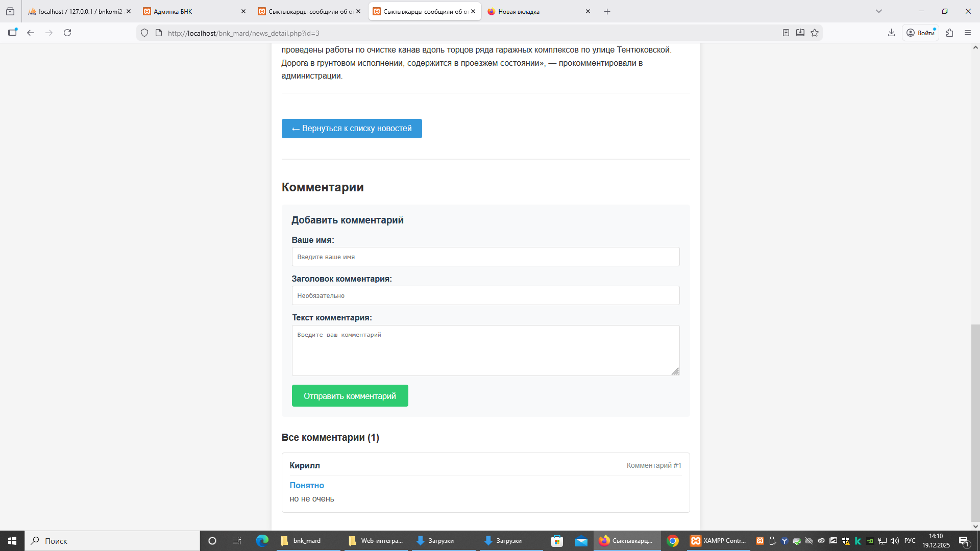Click the Текст комментария textarea
980x551 pixels.
(485, 350)
